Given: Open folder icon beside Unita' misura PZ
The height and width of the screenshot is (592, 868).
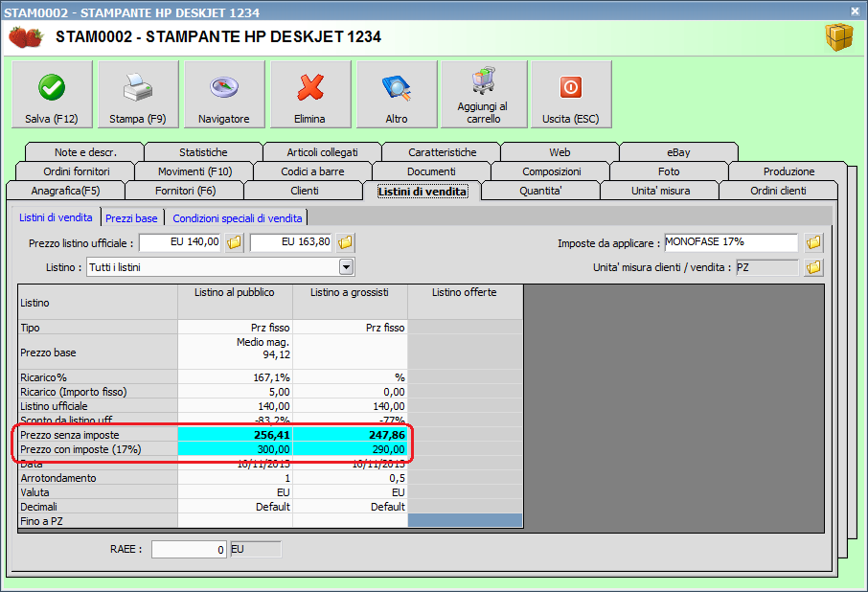Looking at the screenshot, I should pyautogui.click(x=813, y=268).
